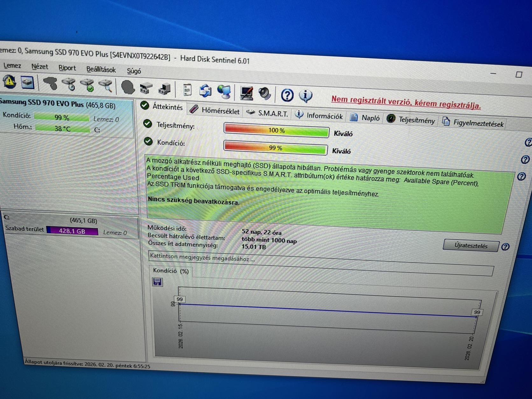Maximize the Hard Disk Sentinel window

tap(519, 74)
